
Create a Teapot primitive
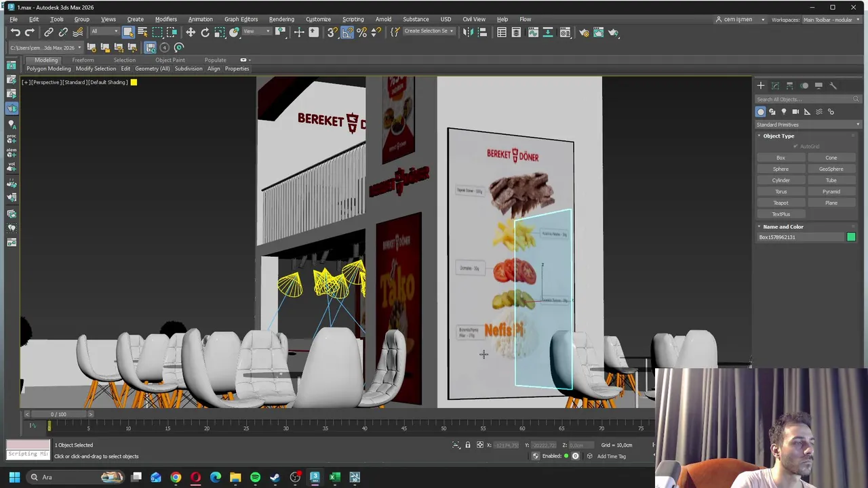(x=781, y=203)
